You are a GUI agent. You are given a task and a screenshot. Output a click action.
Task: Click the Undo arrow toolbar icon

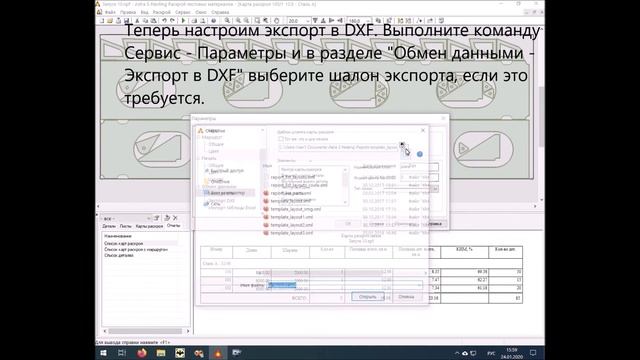[164, 20]
